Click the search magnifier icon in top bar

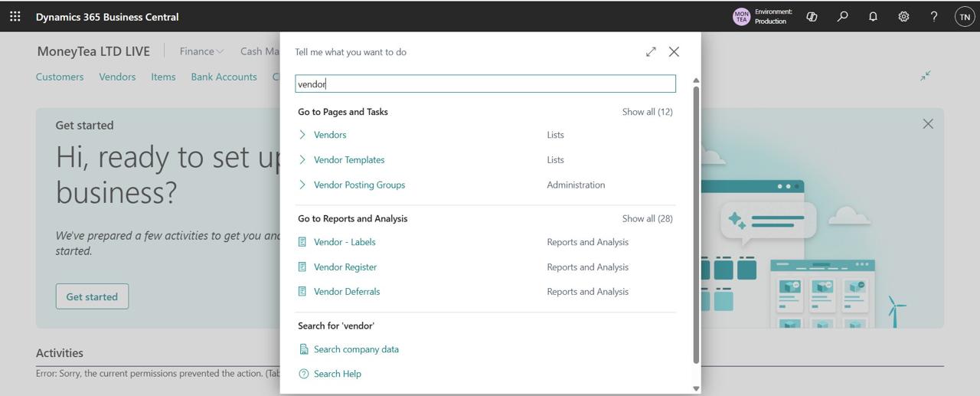[842, 16]
